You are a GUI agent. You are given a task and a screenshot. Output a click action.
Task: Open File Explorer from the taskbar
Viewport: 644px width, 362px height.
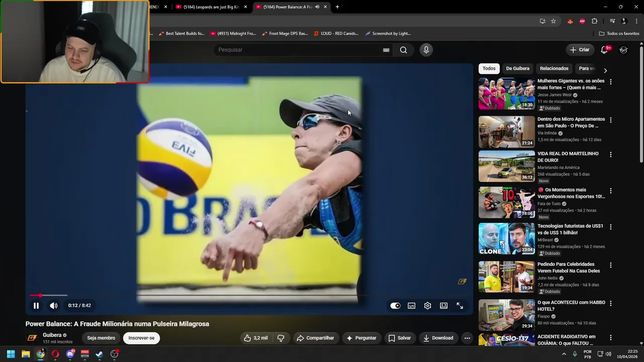26,354
